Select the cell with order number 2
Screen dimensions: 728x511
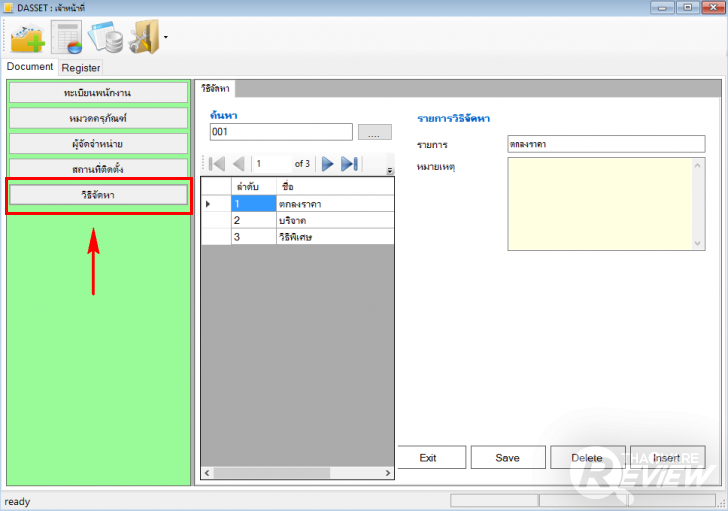click(254, 220)
